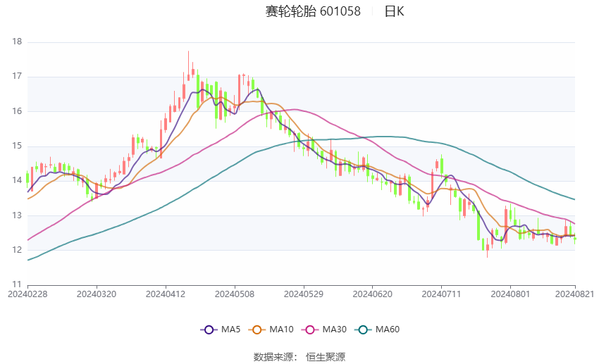The height and width of the screenshot is (364, 599).
Task: Toggle the MA5 line via its text label
Action: (x=230, y=330)
